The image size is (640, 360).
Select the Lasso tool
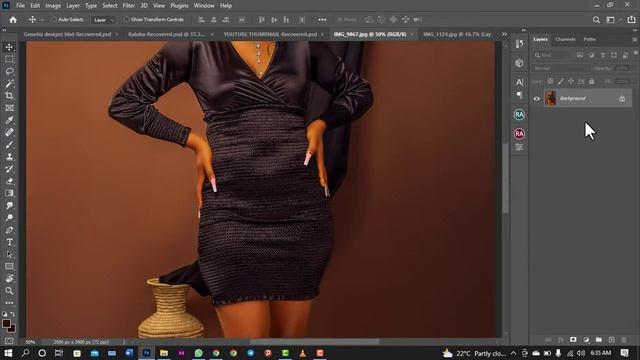[9, 71]
